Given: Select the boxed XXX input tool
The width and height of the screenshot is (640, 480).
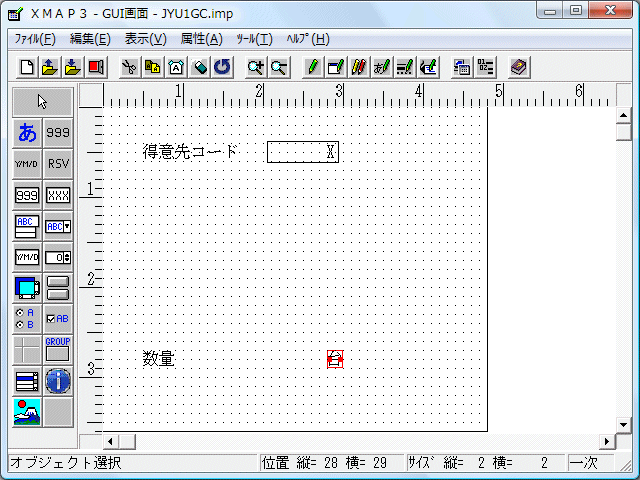Looking at the screenshot, I should (58, 195).
